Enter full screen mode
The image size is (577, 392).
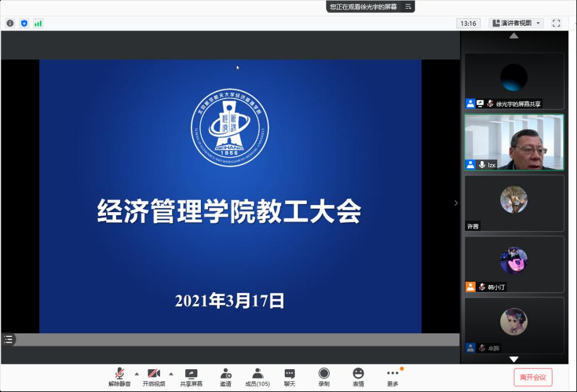(556, 23)
